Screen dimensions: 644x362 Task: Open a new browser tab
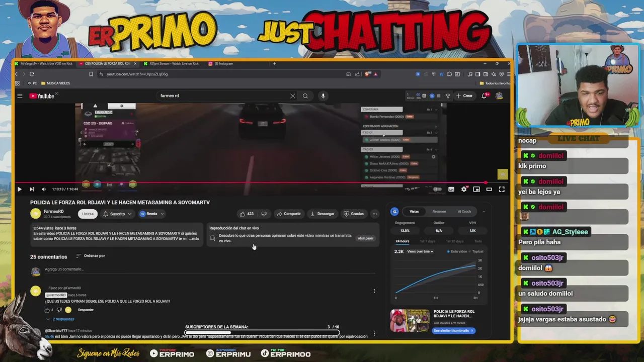[x=274, y=63]
